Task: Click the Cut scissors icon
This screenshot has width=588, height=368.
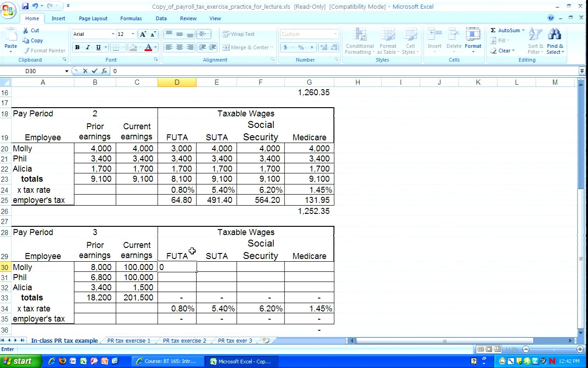Action: pyautogui.click(x=26, y=30)
